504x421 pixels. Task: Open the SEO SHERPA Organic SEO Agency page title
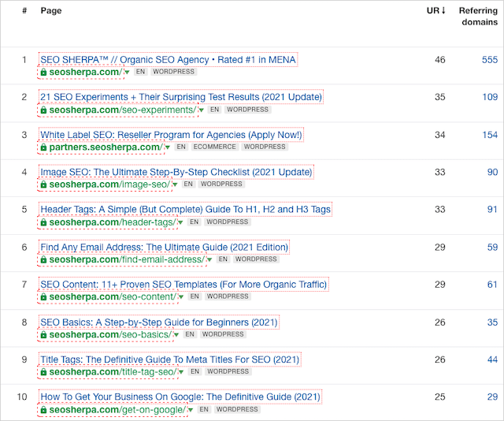[x=168, y=60]
